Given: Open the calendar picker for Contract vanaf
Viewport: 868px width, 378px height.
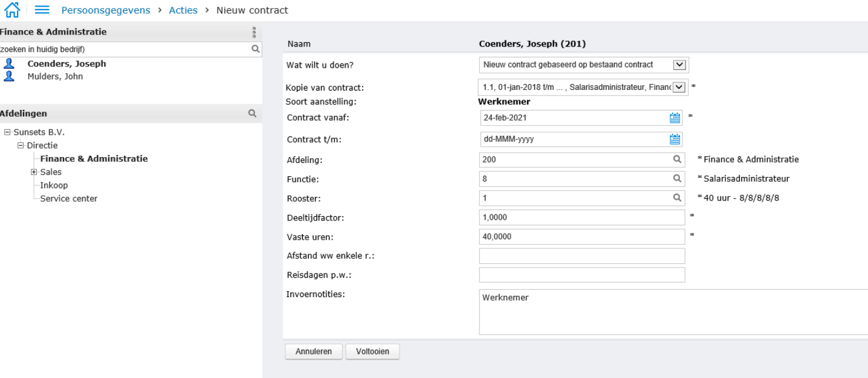Looking at the screenshot, I should [675, 117].
